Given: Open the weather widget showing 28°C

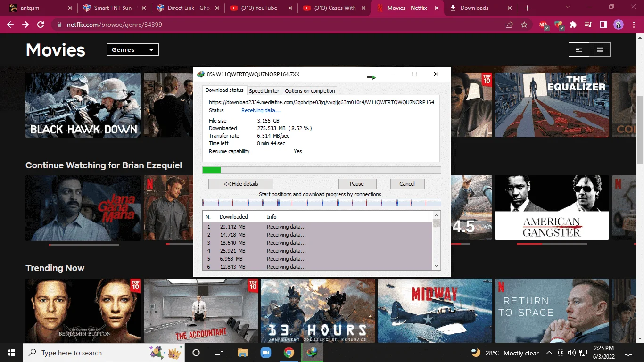Looking at the screenshot, I should [505, 353].
